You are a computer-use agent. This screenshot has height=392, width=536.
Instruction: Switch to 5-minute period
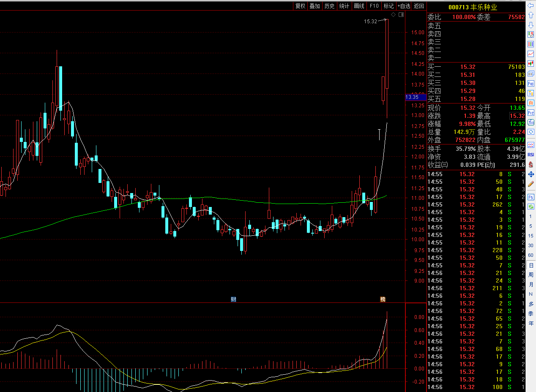click(x=531, y=226)
